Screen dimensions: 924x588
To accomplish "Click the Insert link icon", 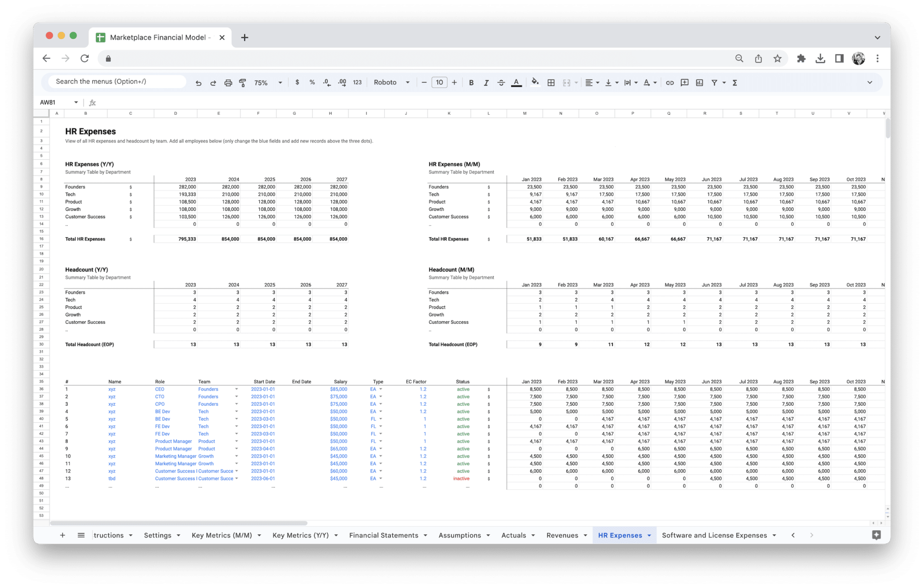I will [x=670, y=83].
